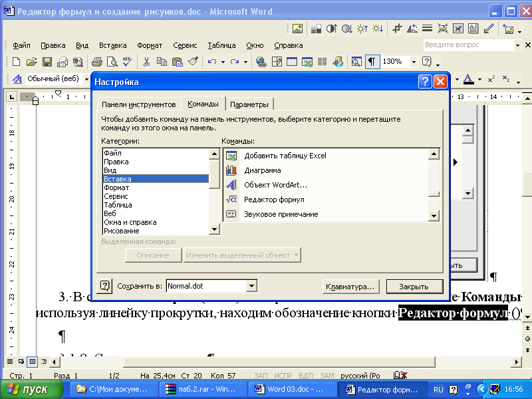The image size is (532, 399).
Task: Click the Undo arrow icon
Action: tap(212, 62)
